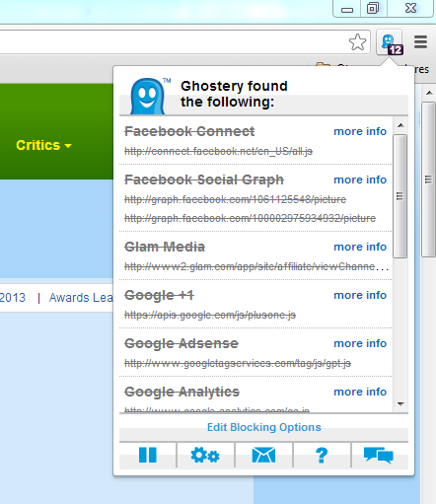This screenshot has height=504, width=436.
Task: Pause blocking with the pause icon
Action: (148, 455)
